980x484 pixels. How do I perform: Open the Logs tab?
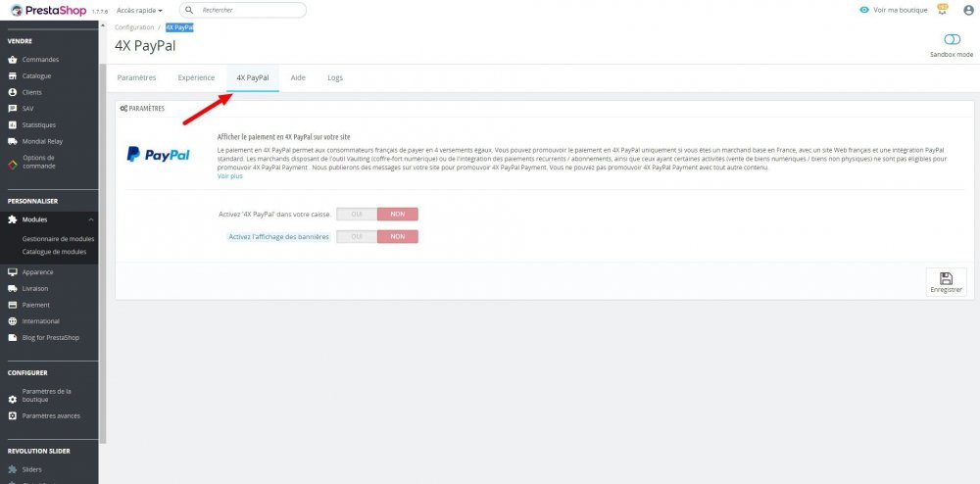tap(335, 78)
